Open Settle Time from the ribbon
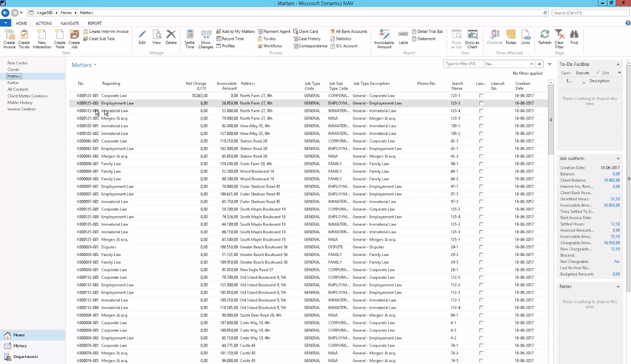The image size is (631, 364). click(190, 39)
